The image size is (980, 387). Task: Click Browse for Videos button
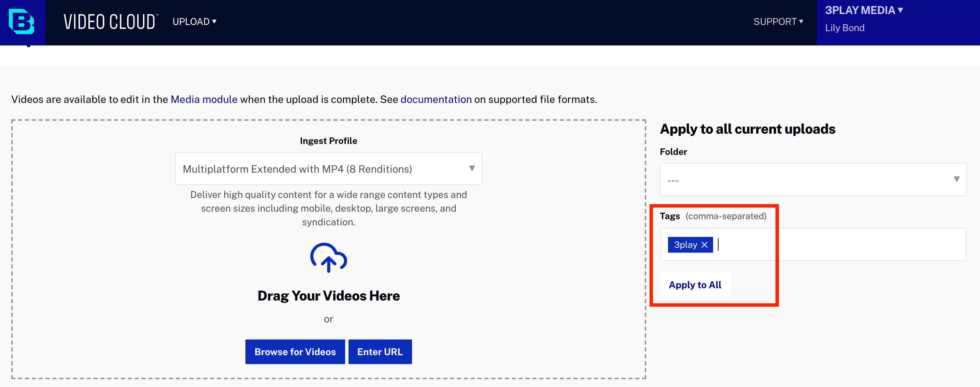(x=295, y=351)
